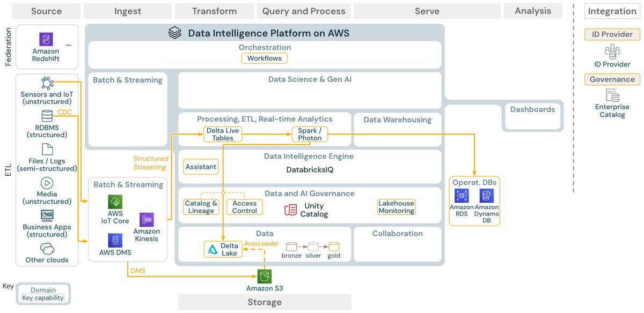The width and height of the screenshot is (644, 313).
Task: Select the Governance orange label
Action: [x=612, y=79]
